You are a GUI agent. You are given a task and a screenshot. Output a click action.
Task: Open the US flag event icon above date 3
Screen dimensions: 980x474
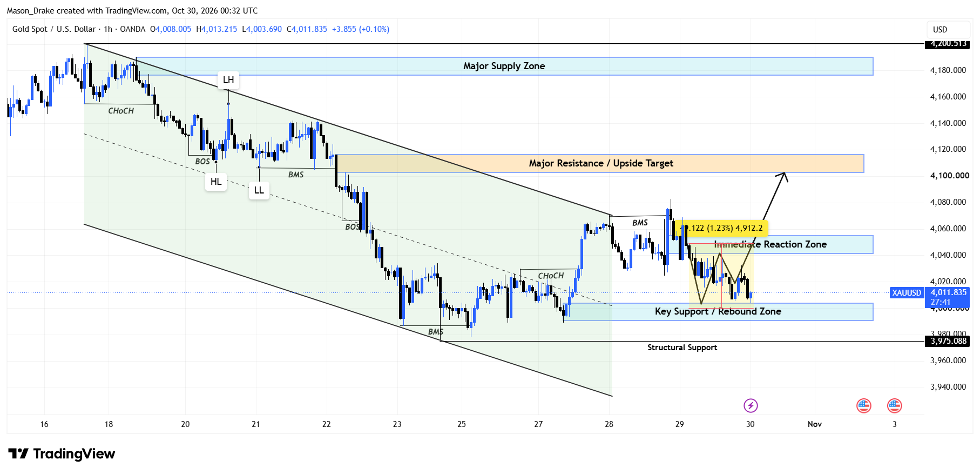tap(895, 405)
